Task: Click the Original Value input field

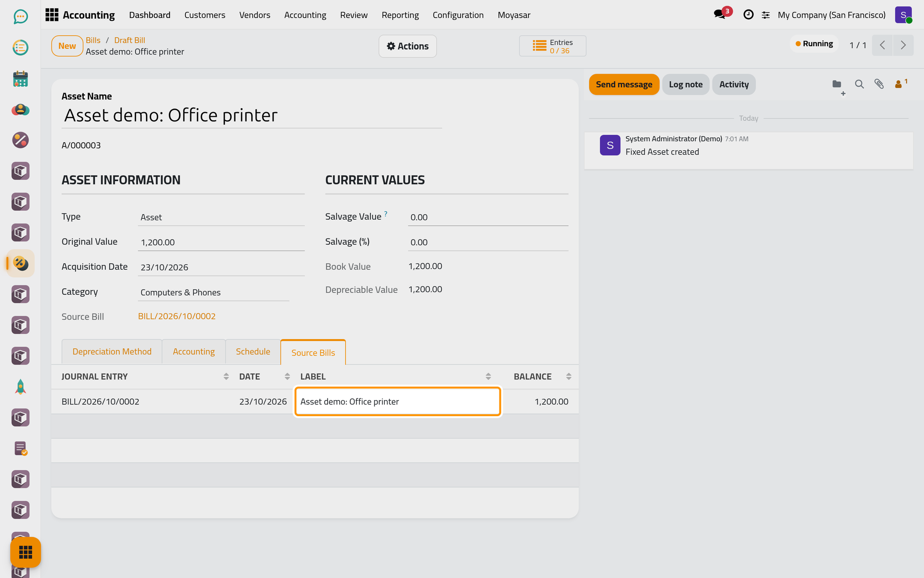Action: (221, 242)
